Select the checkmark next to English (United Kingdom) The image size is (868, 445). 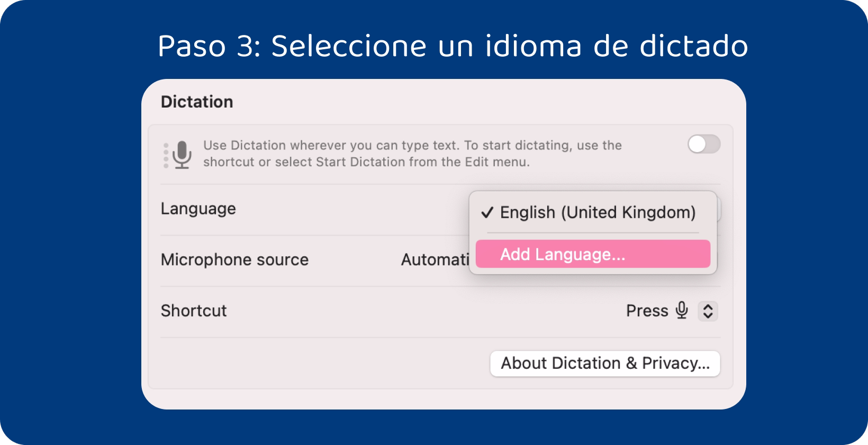click(487, 212)
